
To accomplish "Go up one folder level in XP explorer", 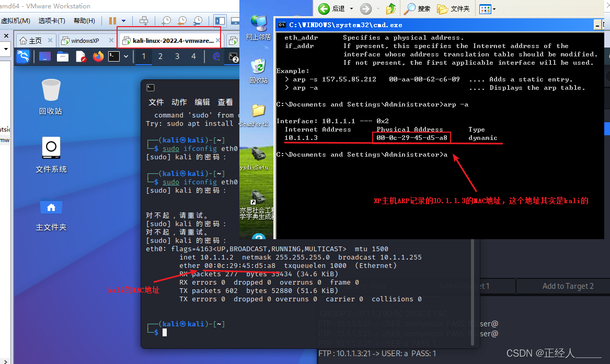I will [x=391, y=8].
